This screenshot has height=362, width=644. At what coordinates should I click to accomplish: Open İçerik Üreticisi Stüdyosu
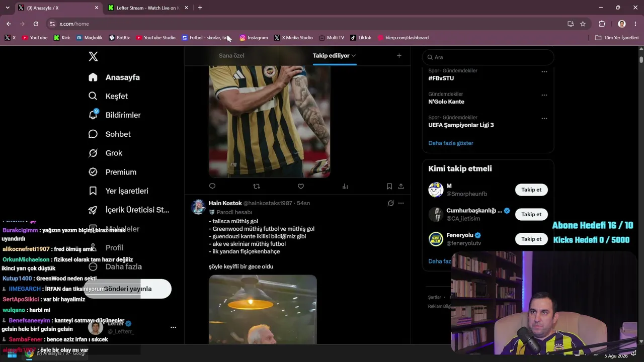pyautogui.click(x=128, y=210)
